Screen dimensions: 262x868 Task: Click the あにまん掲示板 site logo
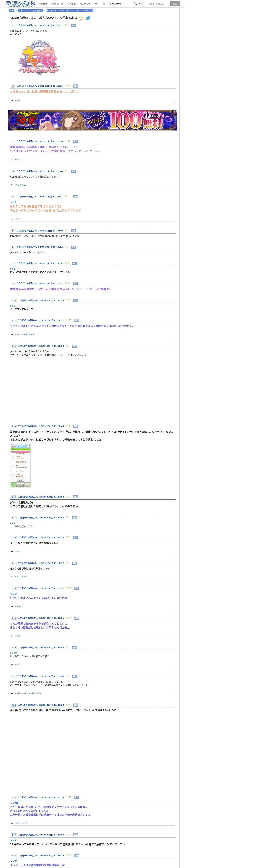(x=21, y=4)
